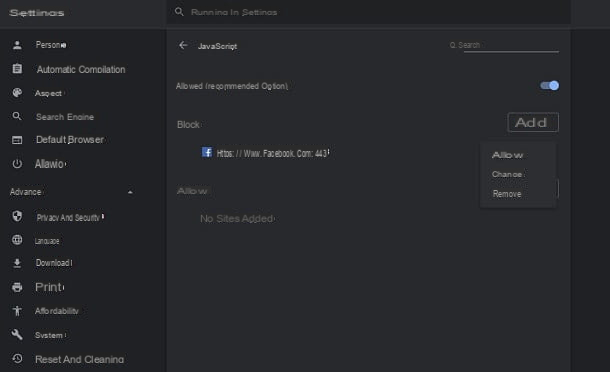Click the Advance section heading
Screen dimensions: 610x372
pos(26,192)
